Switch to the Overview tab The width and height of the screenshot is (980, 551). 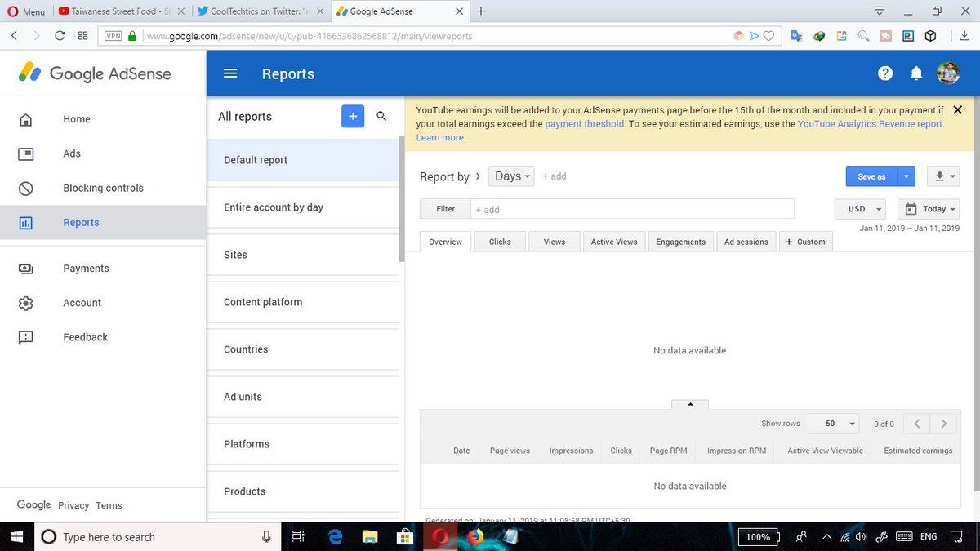click(446, 242)
